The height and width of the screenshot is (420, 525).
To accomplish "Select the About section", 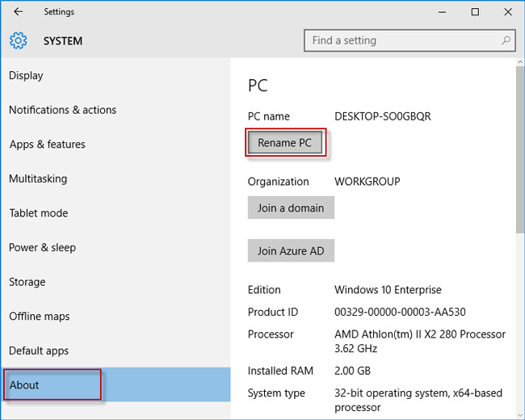I will (115, 384).
